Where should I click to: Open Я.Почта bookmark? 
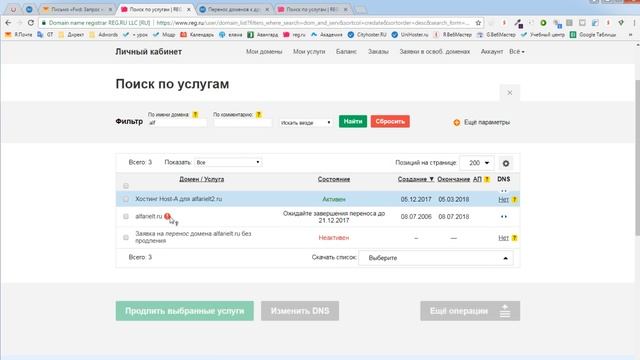19,35
